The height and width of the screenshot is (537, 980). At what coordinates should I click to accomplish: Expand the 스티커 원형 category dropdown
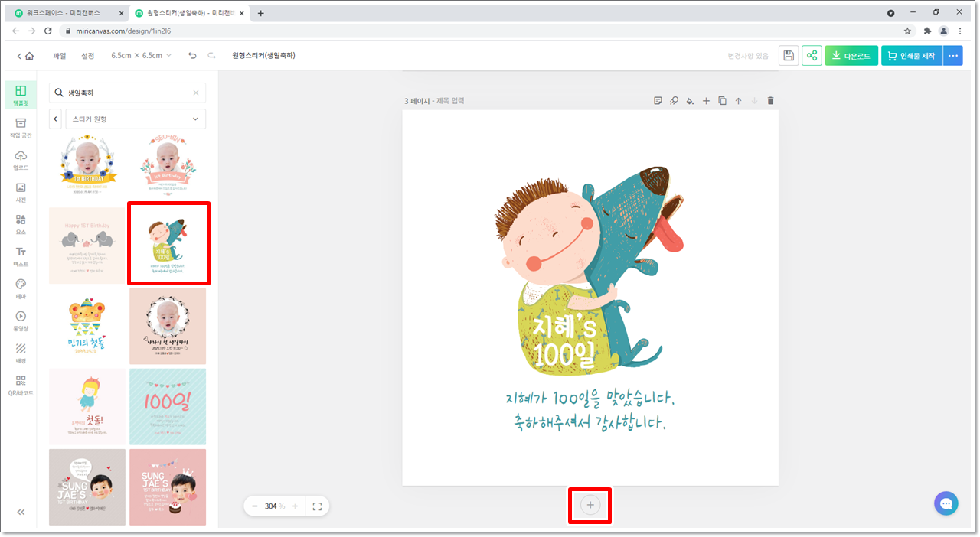tap(136, 119)
